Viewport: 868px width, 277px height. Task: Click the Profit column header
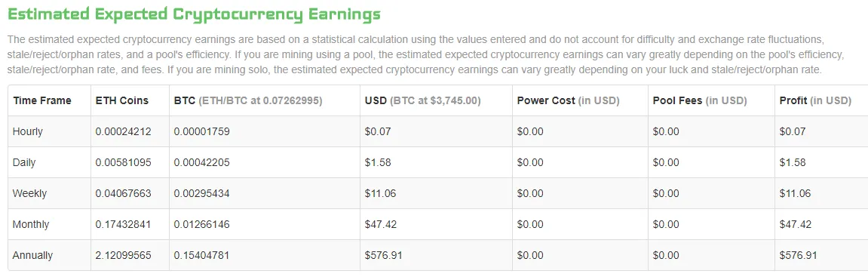pos(815,101)
